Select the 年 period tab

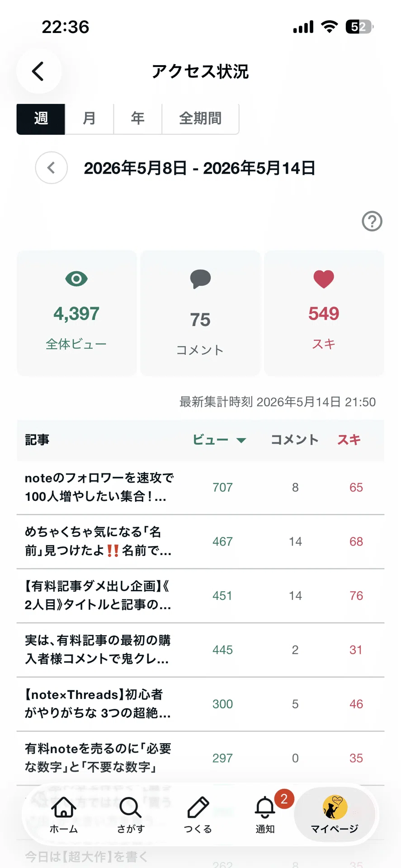click(x=137, y=119)
